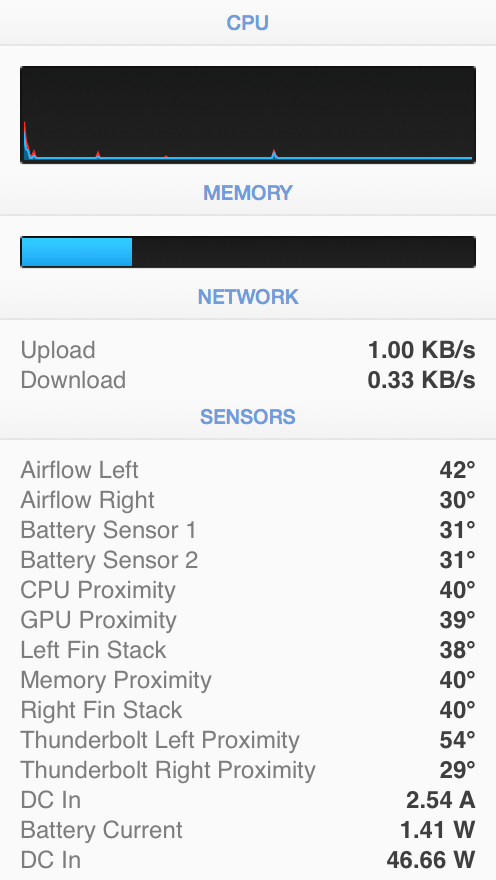The image size is (496, 880).
Task: Click the CPU usage history graph
Action: click(x=248, y=115)
